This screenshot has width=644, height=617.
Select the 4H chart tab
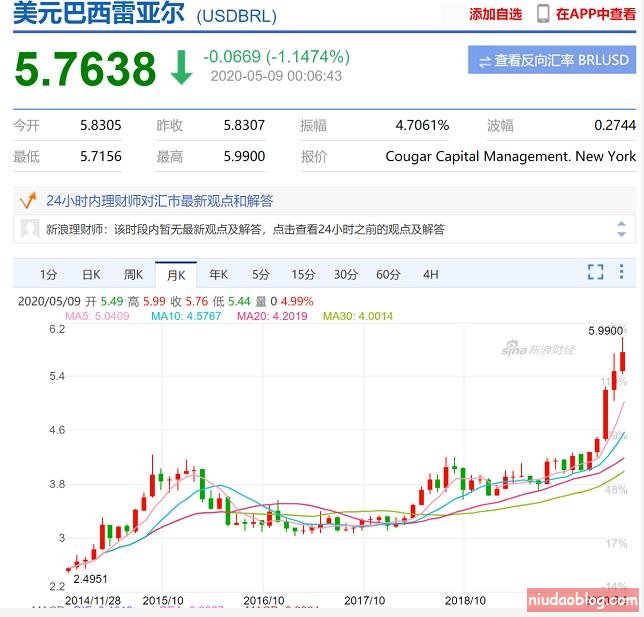point(431,274)
